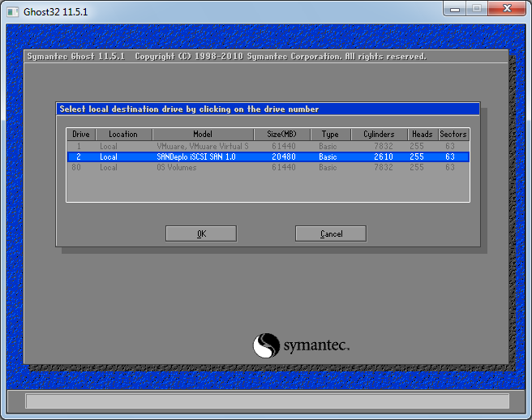Click the Heads column header

pos(423,135)
